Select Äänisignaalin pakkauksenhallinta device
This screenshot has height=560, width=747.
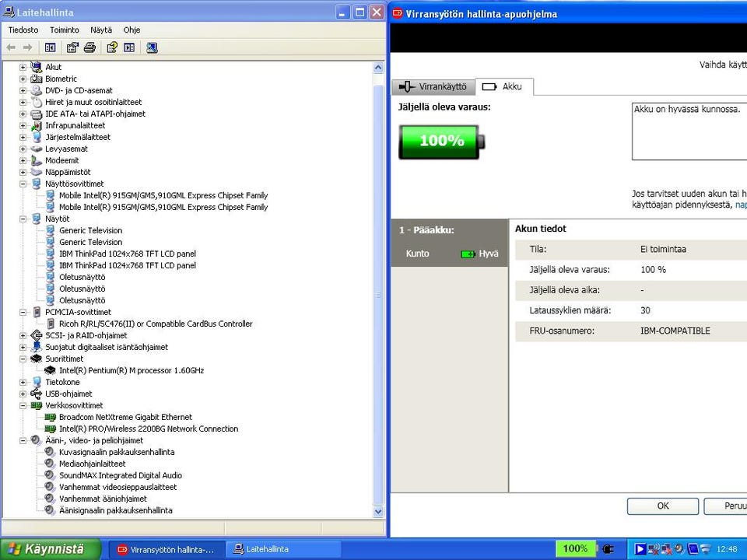point(116,510)
